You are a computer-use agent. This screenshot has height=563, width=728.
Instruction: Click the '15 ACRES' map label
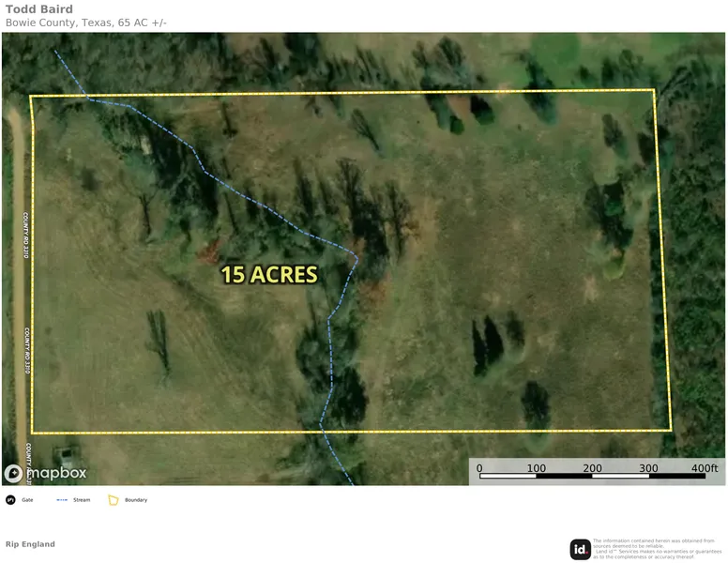pos(269,275)
